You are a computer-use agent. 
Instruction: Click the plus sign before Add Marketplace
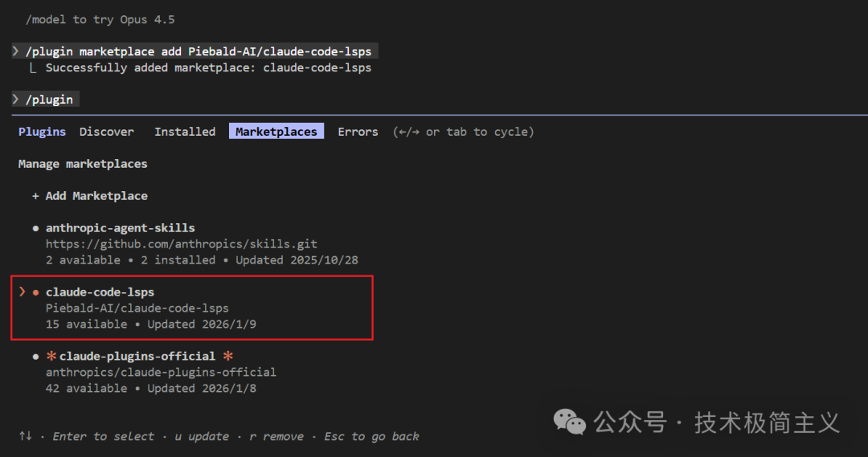[35, 196]
